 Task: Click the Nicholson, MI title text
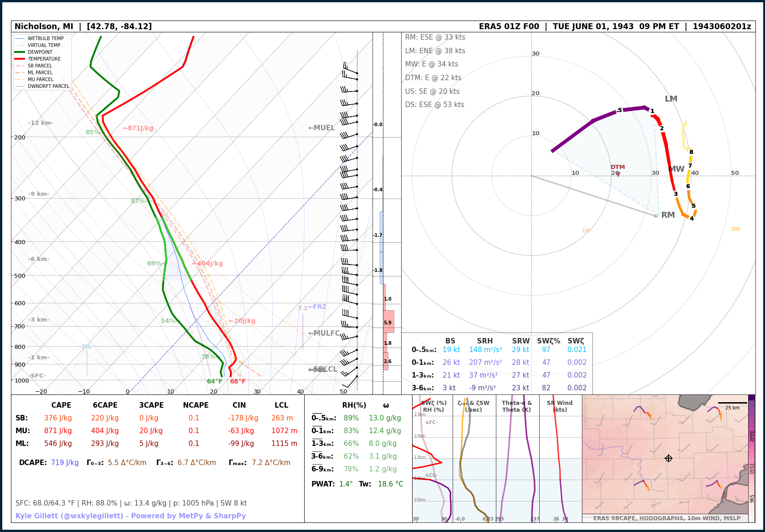[x=44, y=26]
